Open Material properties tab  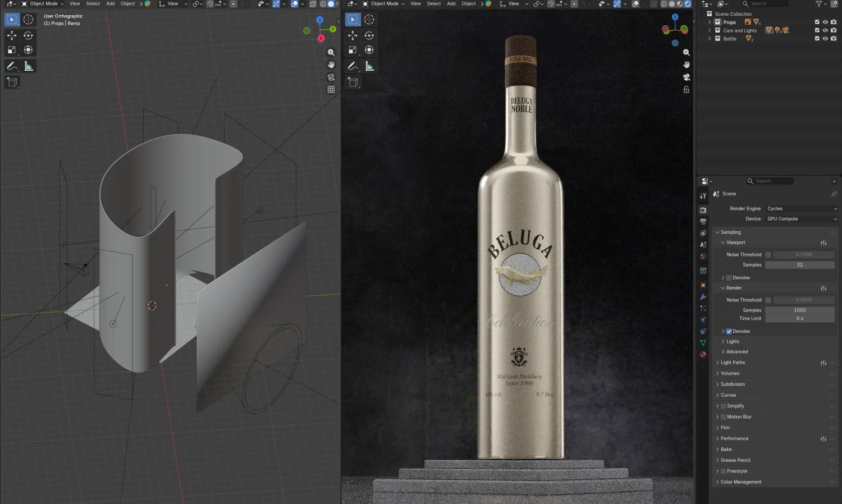click(703, 354)
